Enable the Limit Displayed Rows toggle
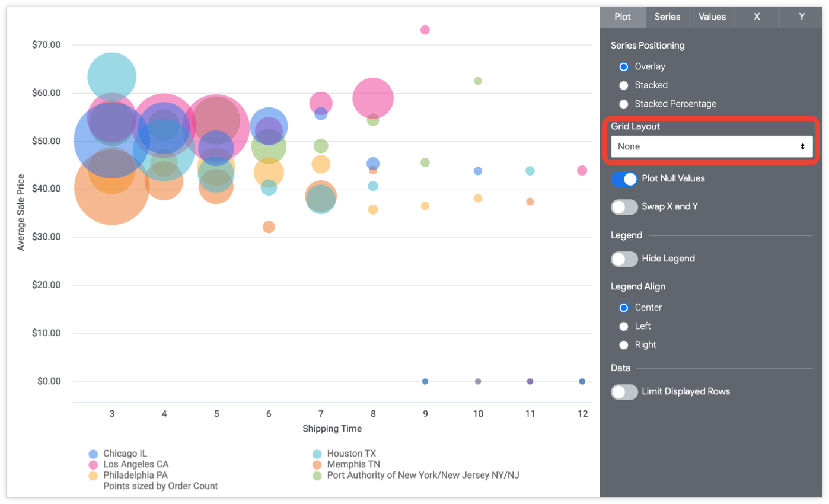Screen dimensions: 829x504 (624, 392)
